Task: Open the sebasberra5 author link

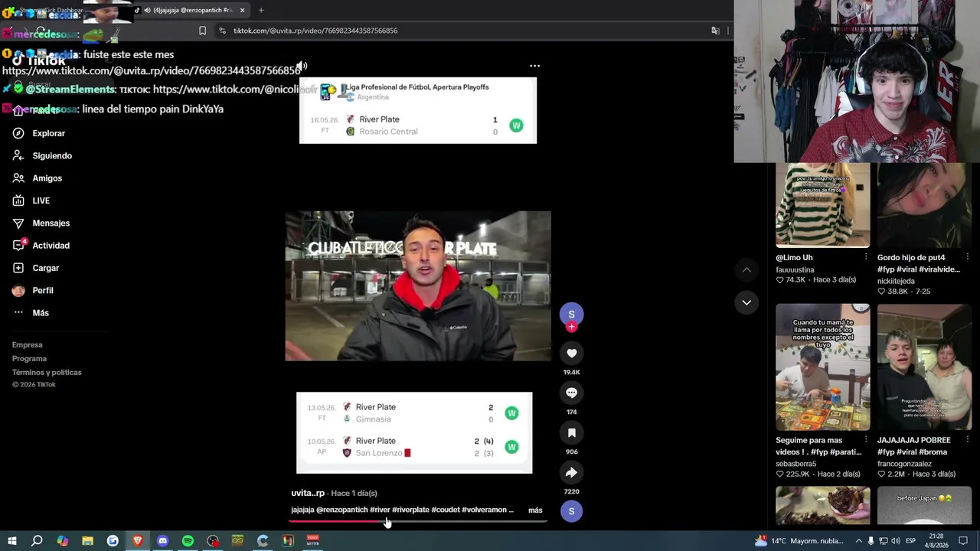Action: click(796, 464)
